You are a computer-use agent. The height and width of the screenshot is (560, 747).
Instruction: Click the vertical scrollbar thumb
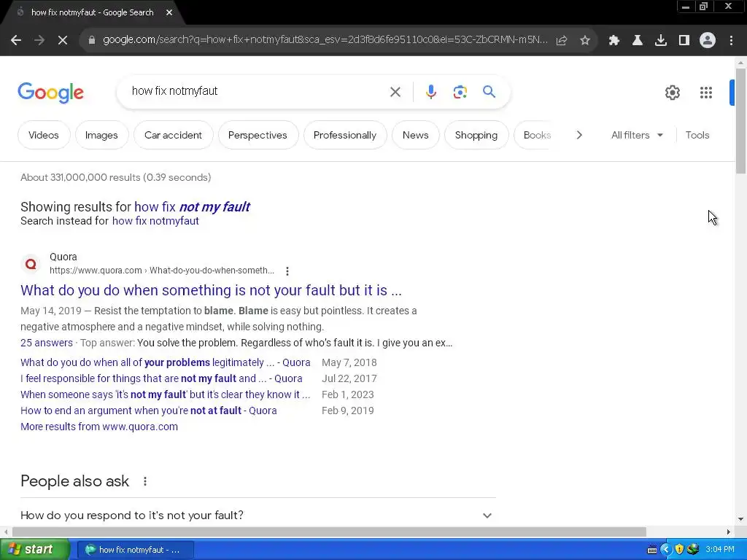740,121
